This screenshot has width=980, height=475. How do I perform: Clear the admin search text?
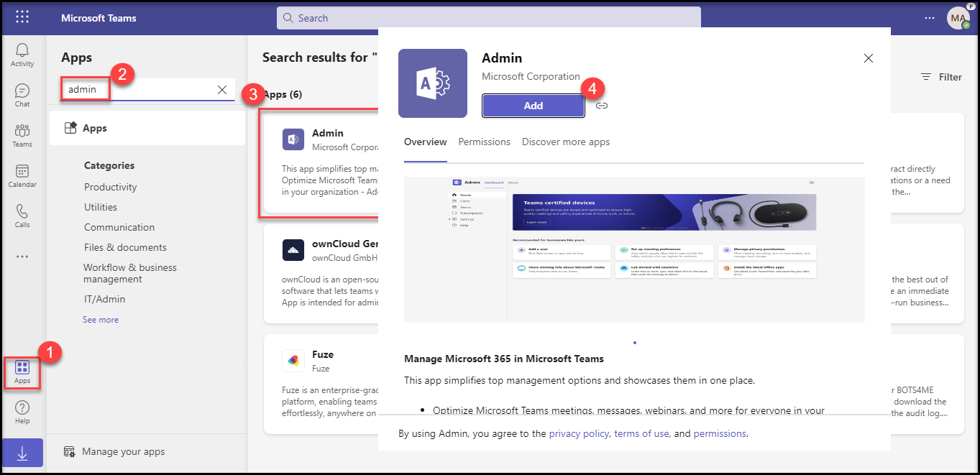click(x=222, y=90)
